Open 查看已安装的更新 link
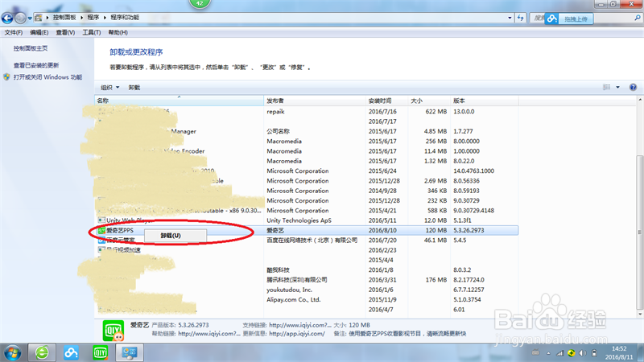 coord(36,65)
